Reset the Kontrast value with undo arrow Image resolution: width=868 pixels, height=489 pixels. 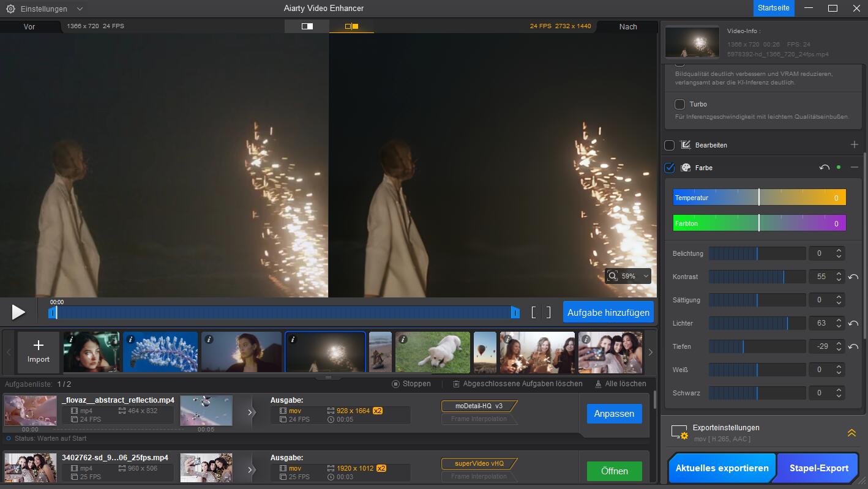pos(853,277)
